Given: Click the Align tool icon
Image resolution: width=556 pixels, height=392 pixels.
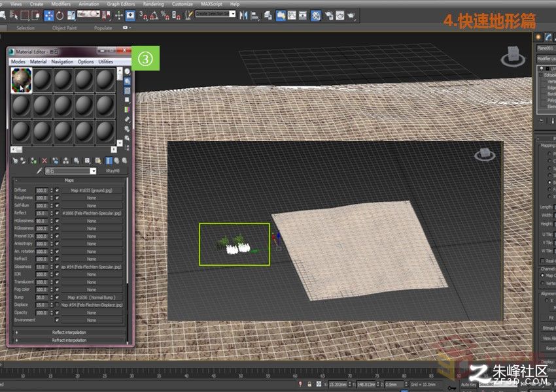Looking at the screenshot, I should click(254, 15).
